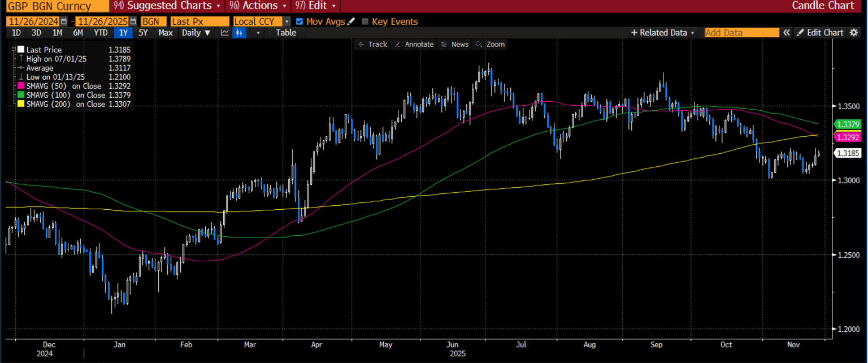The image size is (868, 363).
Task: Click the Table view button
Action: (285, 33)
